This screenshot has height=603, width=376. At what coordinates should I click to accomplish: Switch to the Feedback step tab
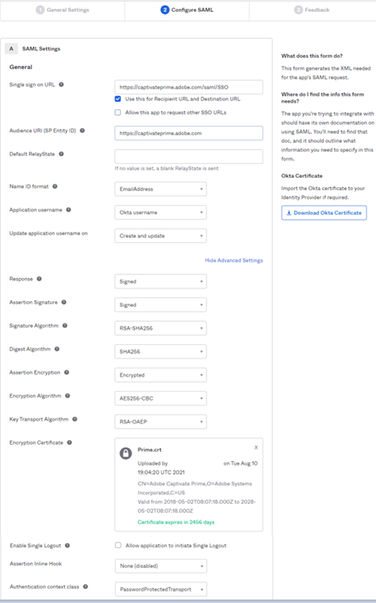[312, 10]
